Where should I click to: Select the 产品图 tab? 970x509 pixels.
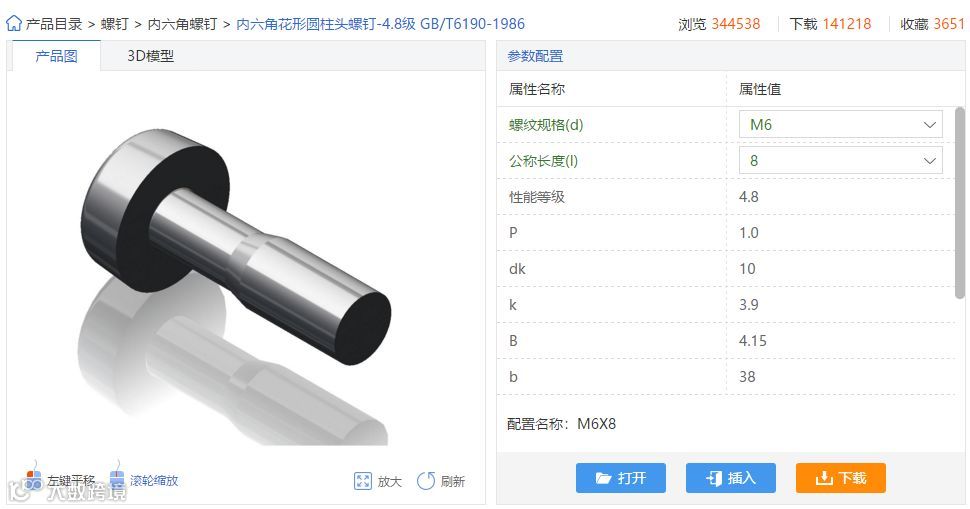[56, 56]
